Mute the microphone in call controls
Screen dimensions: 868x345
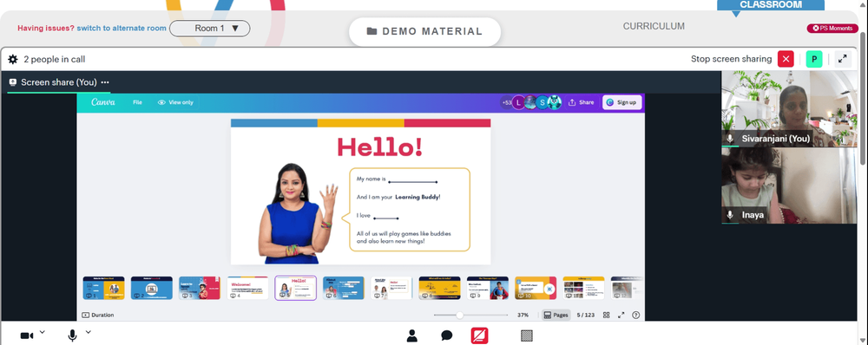(x=73, y=335)
